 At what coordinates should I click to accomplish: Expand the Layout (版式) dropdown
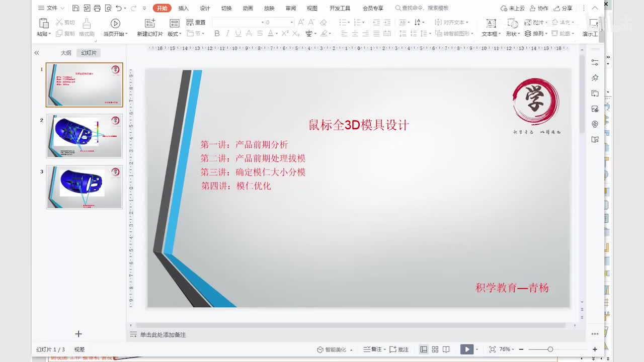point(174,34)
